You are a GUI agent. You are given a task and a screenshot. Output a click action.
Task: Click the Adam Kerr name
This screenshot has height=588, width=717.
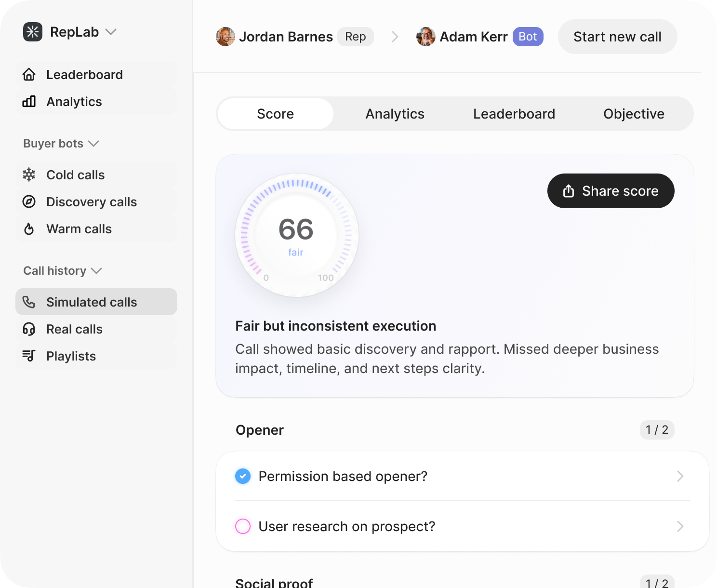coord(474,37)
